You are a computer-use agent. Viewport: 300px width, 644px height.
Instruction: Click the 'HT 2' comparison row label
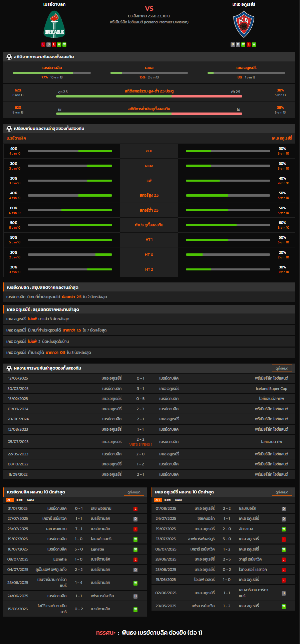(149, 269)
